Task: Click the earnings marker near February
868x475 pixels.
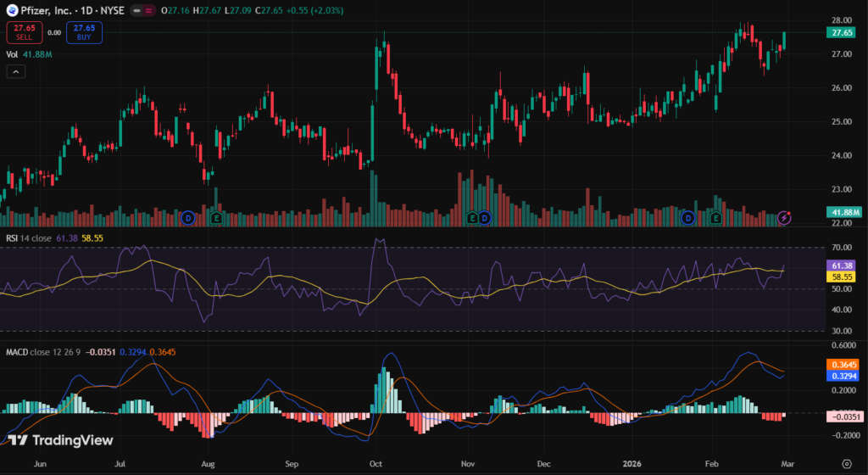Action: 717,218
